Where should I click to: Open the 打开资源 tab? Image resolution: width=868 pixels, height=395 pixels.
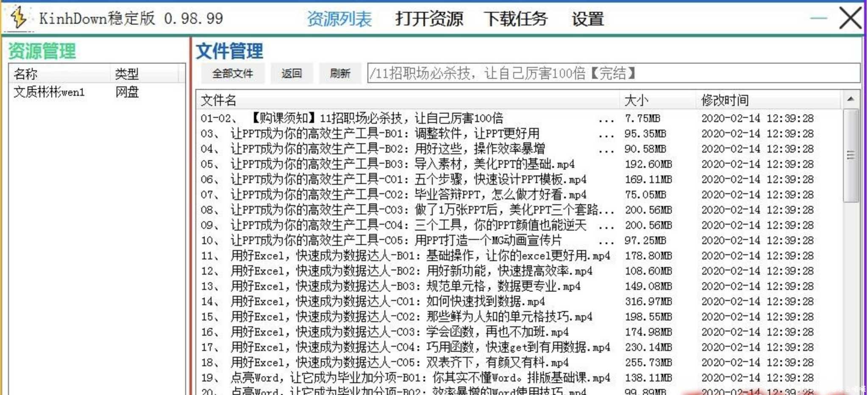coord(429,19)
